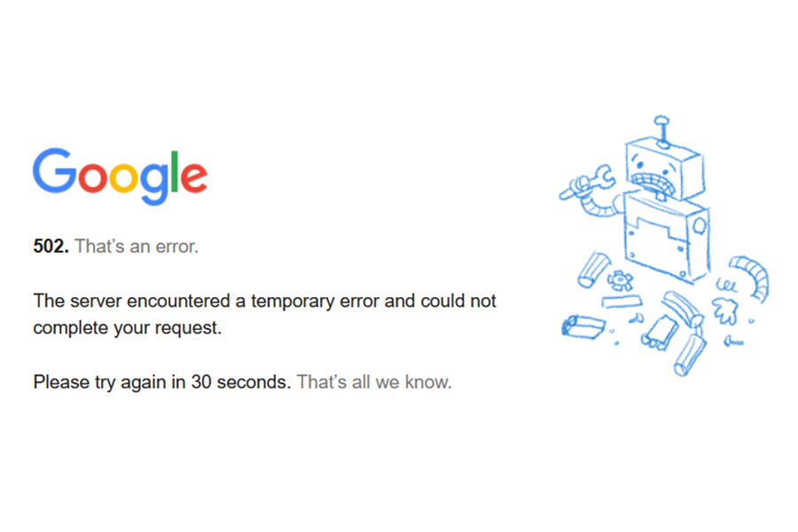Click the wrench in the robot's hand
Screen dimensions: 798x532
[587, 183]
